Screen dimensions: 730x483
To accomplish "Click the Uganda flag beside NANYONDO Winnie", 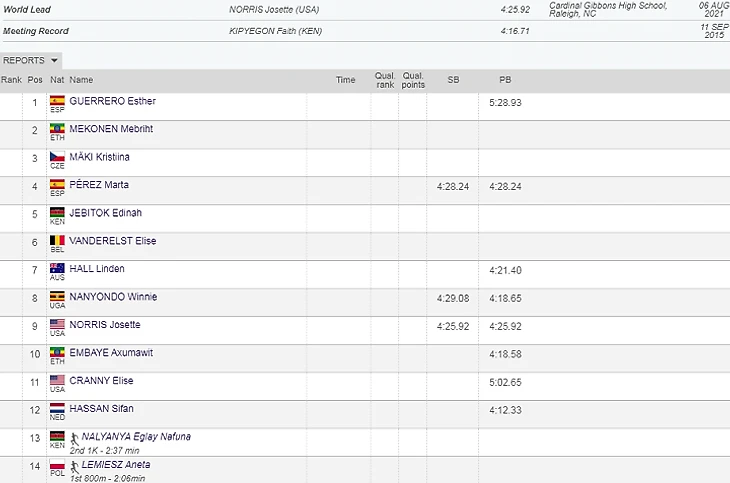I will (x=57, y=297).
